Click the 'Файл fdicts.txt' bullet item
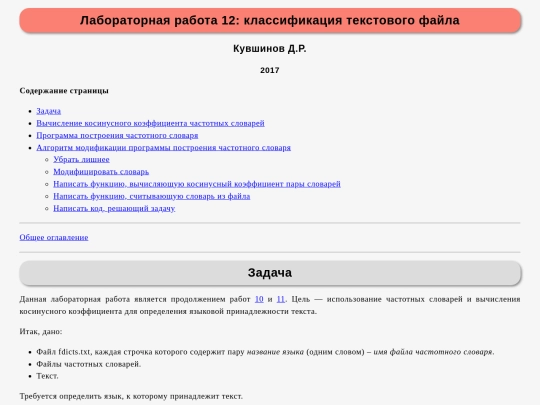The image size is (540, 405). pos(265,352)
